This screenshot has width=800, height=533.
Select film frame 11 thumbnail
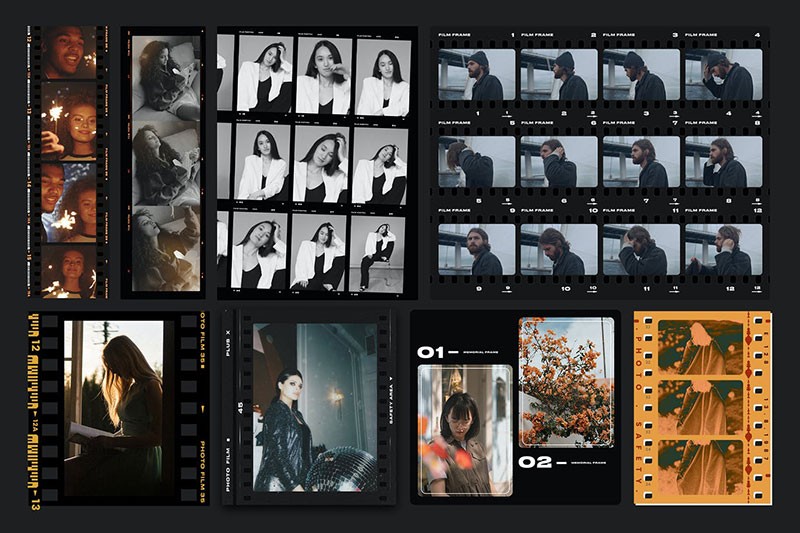641,250
